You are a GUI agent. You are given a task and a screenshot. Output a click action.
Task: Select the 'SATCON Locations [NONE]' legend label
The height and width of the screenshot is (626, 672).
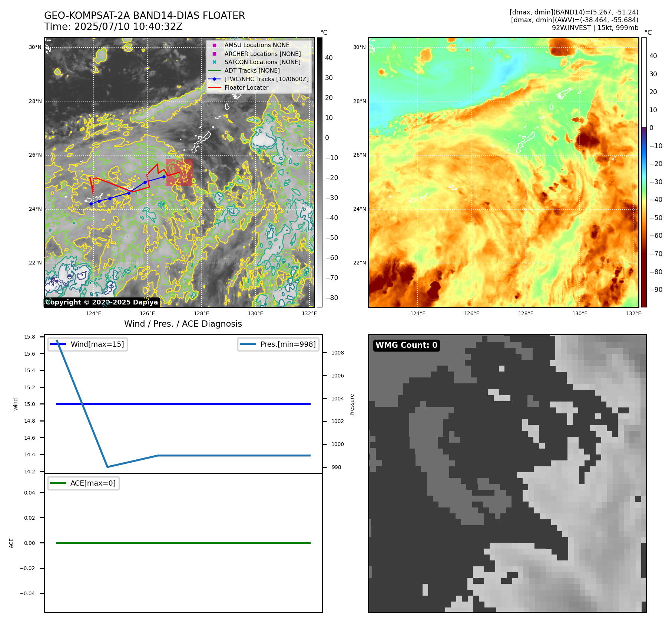point(262,62)
